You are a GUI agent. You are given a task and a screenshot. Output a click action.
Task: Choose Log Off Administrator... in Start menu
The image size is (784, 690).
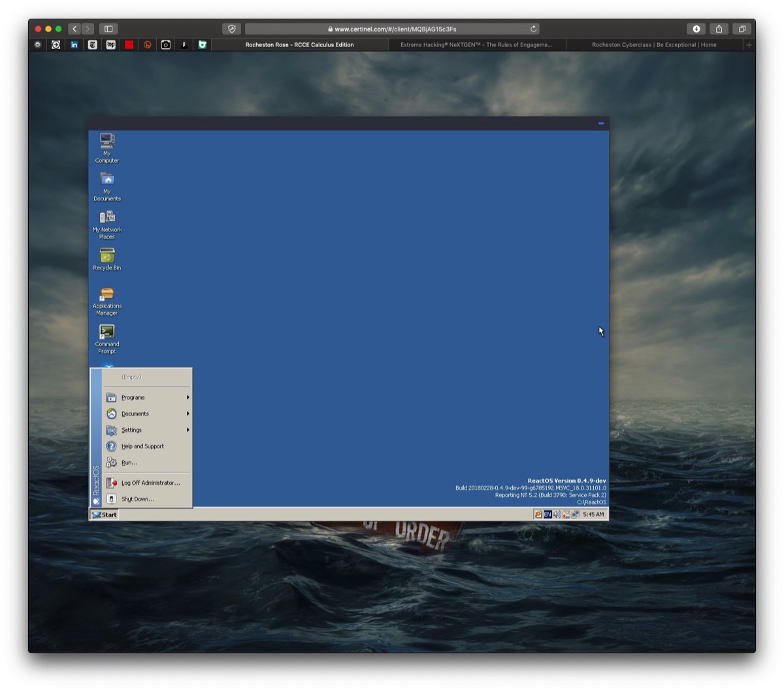147,483
